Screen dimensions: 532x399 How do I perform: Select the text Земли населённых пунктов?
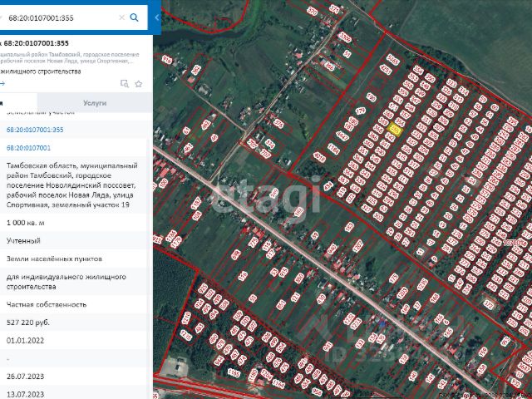[x=54, y=259]
